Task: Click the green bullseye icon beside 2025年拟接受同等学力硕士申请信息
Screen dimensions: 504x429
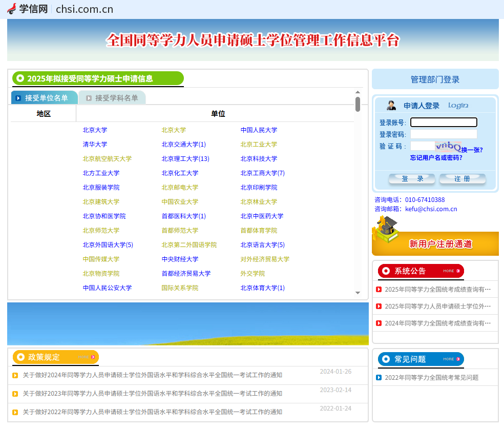Action: [19, 78]
